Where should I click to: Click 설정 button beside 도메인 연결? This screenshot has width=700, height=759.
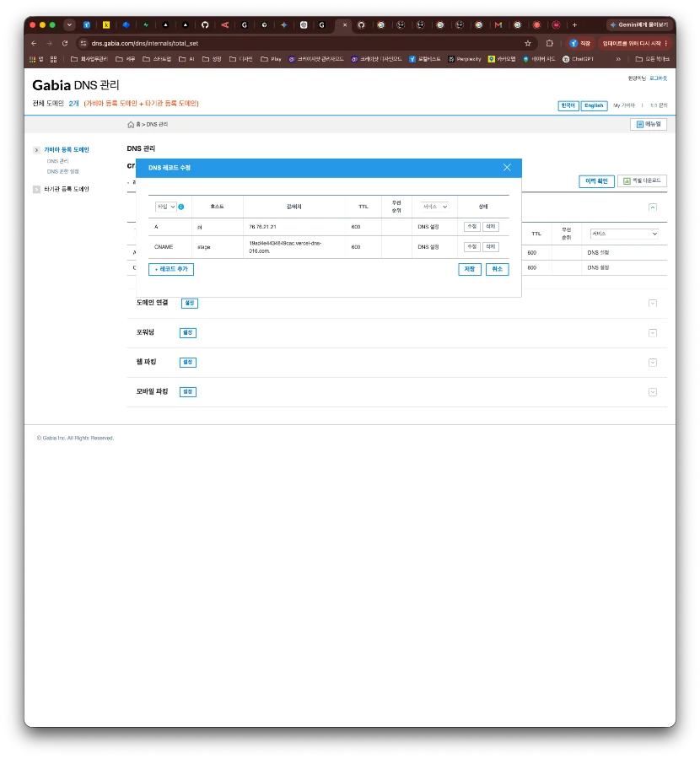pos(190,303)
